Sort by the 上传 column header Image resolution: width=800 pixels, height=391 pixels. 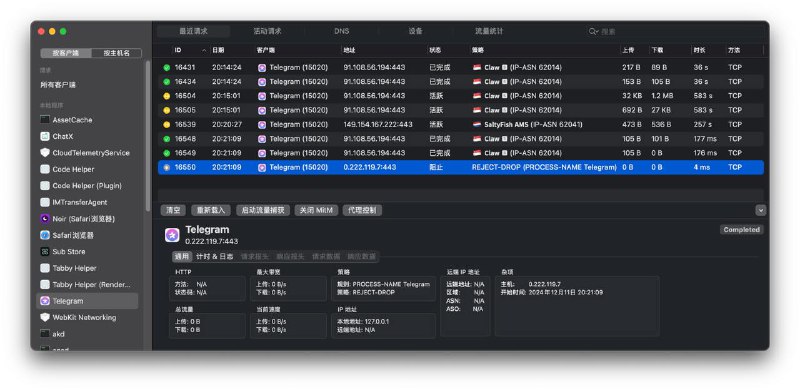pyautogui.click(x=628, y=51)
